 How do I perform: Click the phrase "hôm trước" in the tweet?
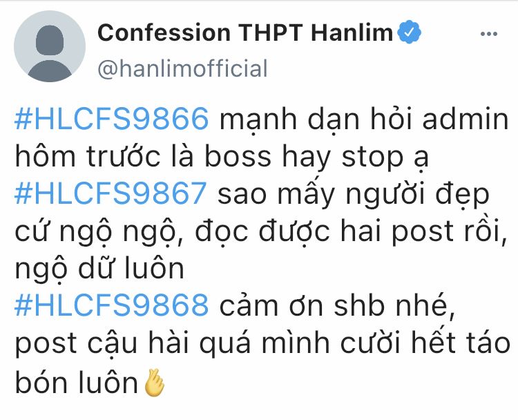click(x=88, y=156)
